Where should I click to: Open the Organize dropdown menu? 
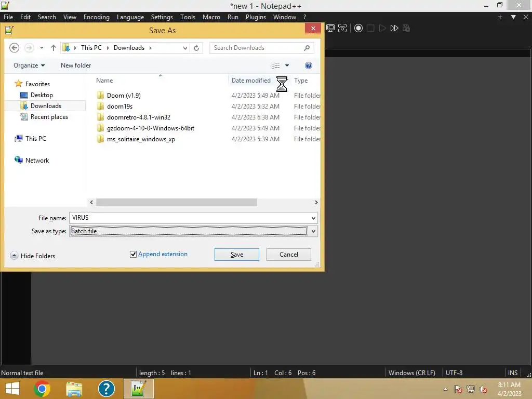(29, 65)
